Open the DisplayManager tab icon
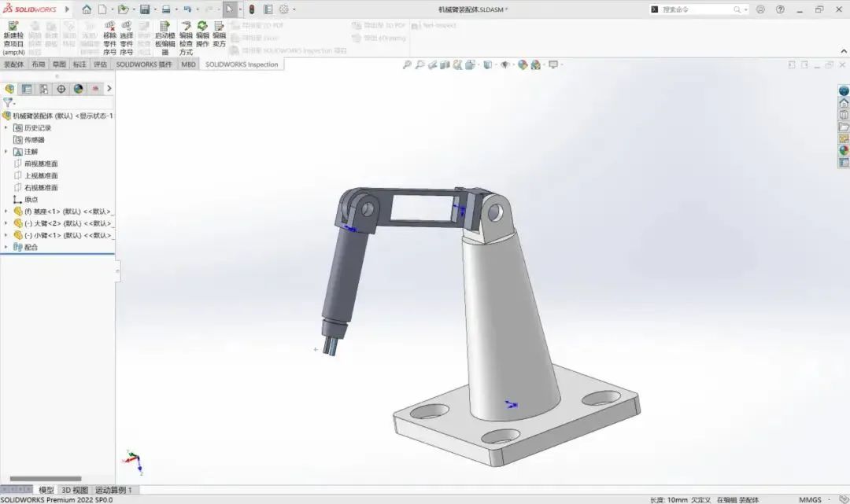This screenshot has height=504, width=850. [79, 89]
